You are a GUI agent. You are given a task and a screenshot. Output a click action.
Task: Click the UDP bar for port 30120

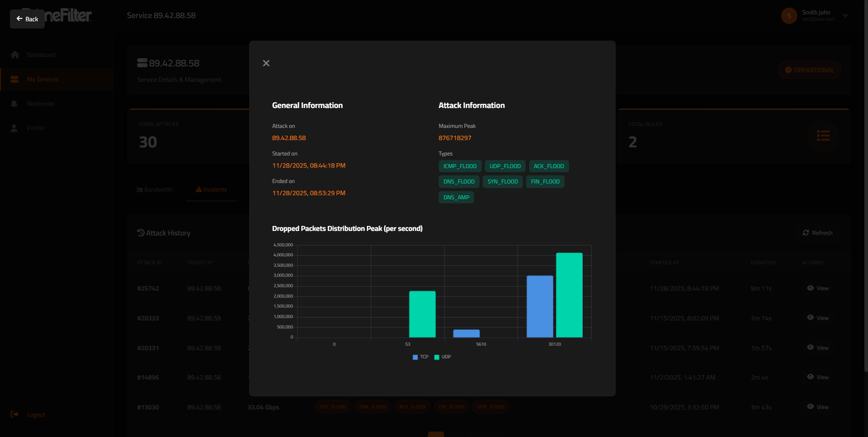pyautogui.click(x=569, y=295)
